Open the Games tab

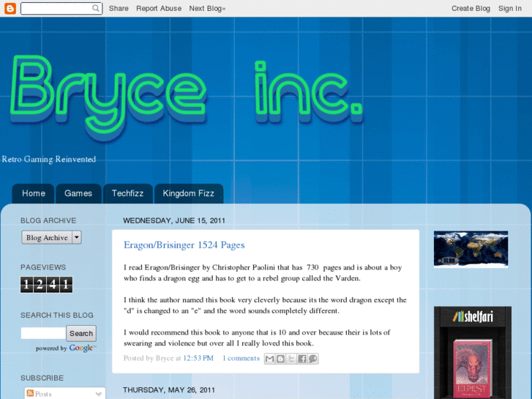pos(78,193)
